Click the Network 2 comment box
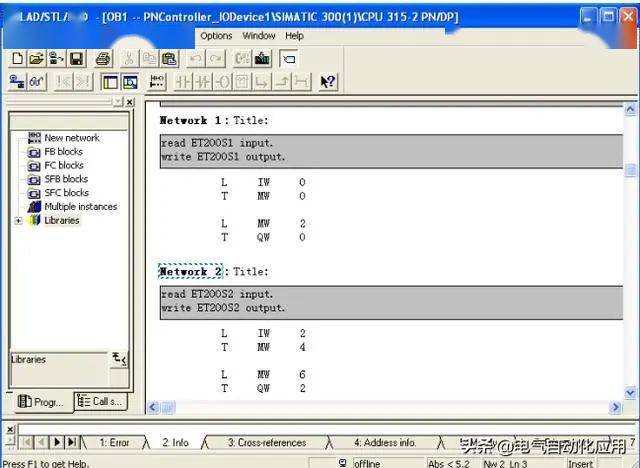This screenshot has height=468, width=640. 391,302
